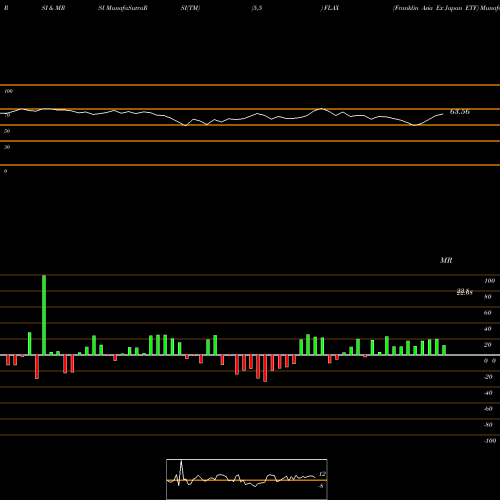Viewport: 500px width, 500px height.
Task: Click the FLAX ticker symbol in header
Action: (332, 8)
